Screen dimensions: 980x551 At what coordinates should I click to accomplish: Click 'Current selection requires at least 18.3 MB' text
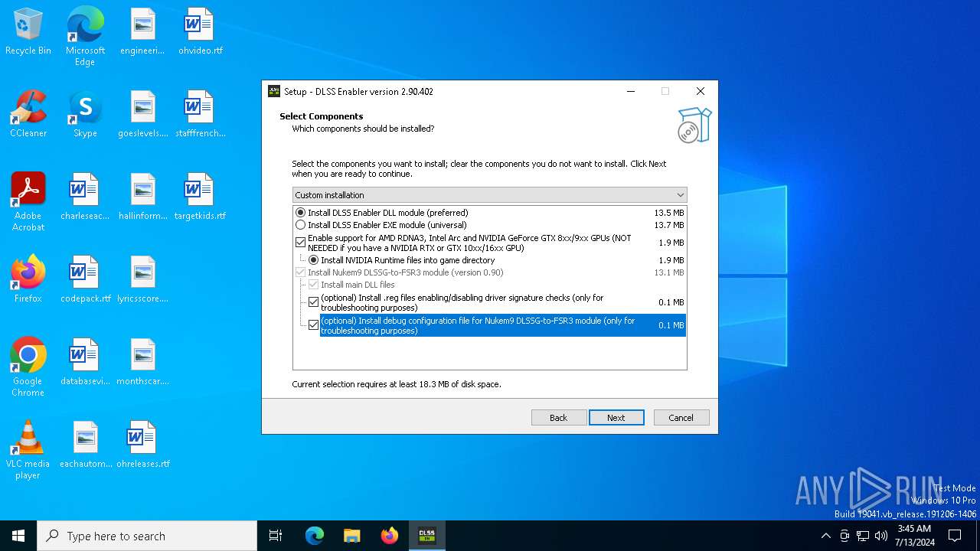coord(397,384)
